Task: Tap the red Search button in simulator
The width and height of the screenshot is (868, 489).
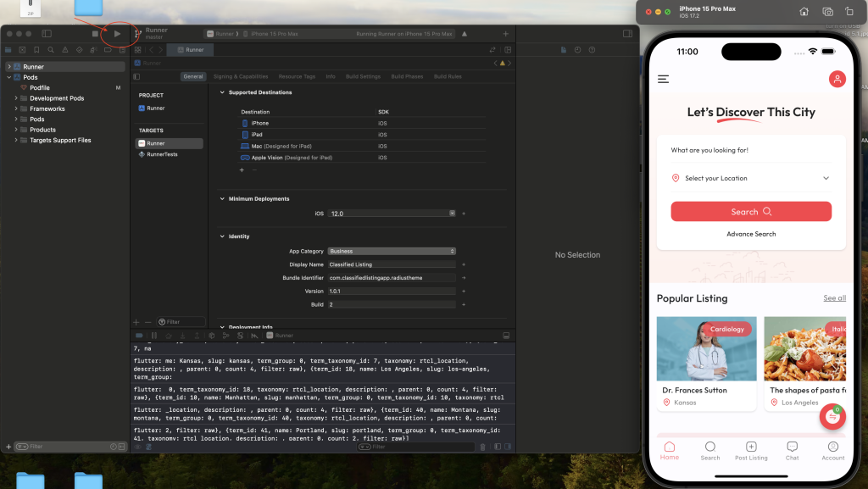Action: pos(751,211)
